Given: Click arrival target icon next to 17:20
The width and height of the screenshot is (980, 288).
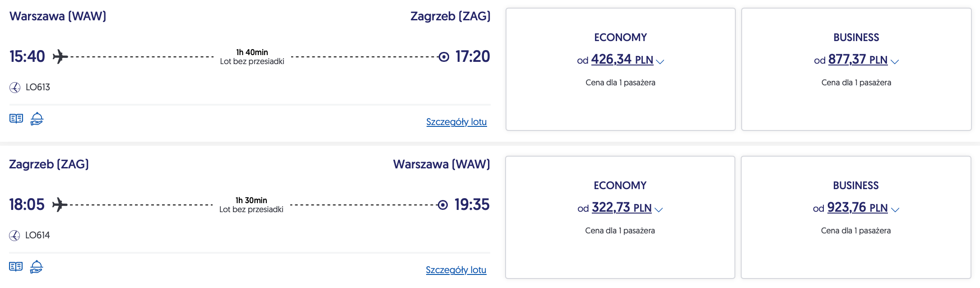Looking at the screenshot, I should (444, 57).
